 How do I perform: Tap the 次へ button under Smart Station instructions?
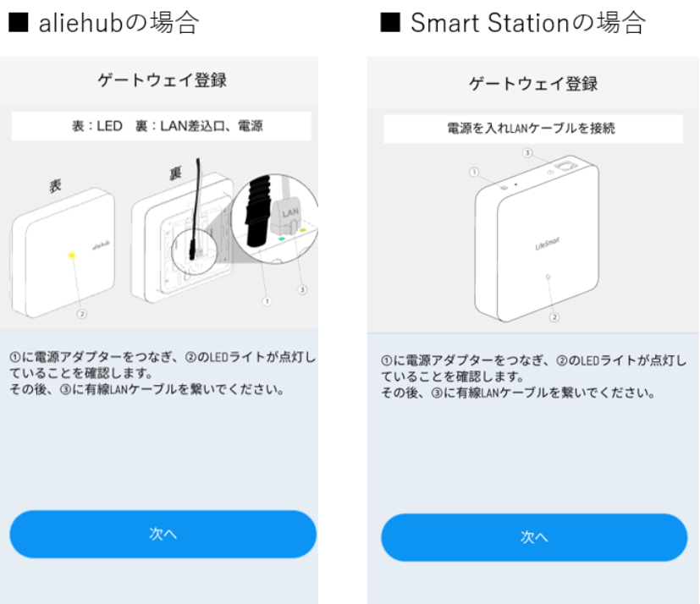(534, 537)
